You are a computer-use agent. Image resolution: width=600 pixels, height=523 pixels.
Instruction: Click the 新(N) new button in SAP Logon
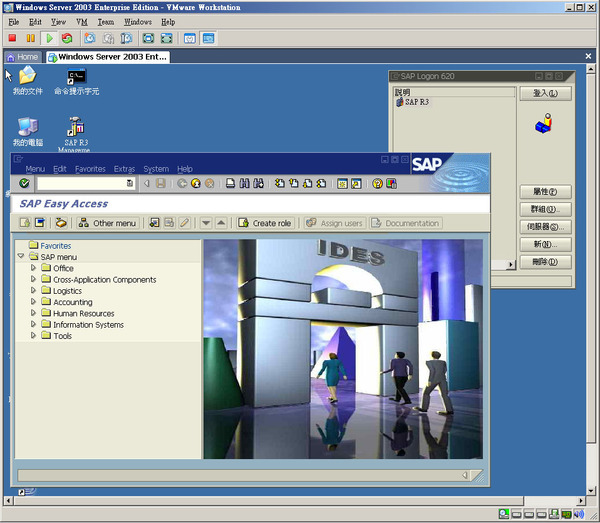[545, 244]
